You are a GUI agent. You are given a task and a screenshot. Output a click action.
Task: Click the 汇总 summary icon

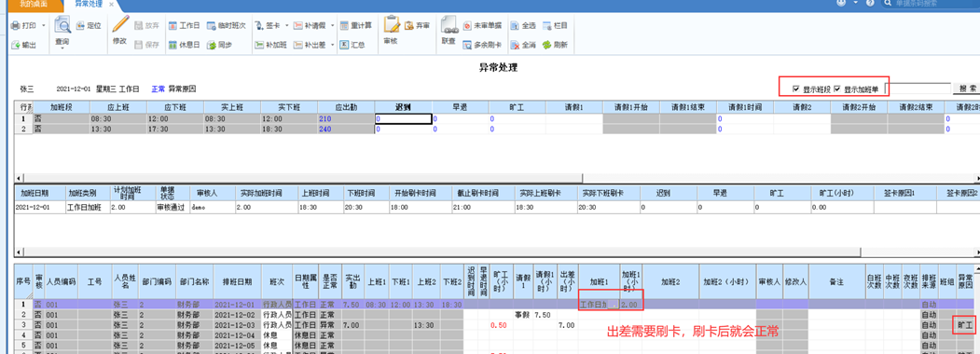coord(344,45)
